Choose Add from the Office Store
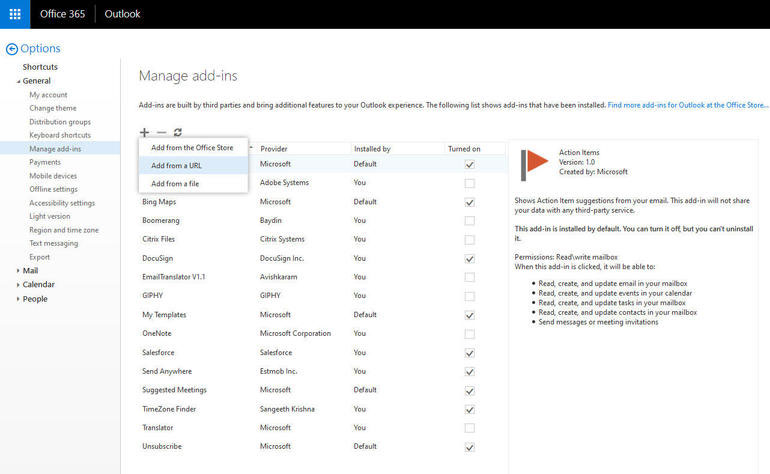 tap(192, 147)
